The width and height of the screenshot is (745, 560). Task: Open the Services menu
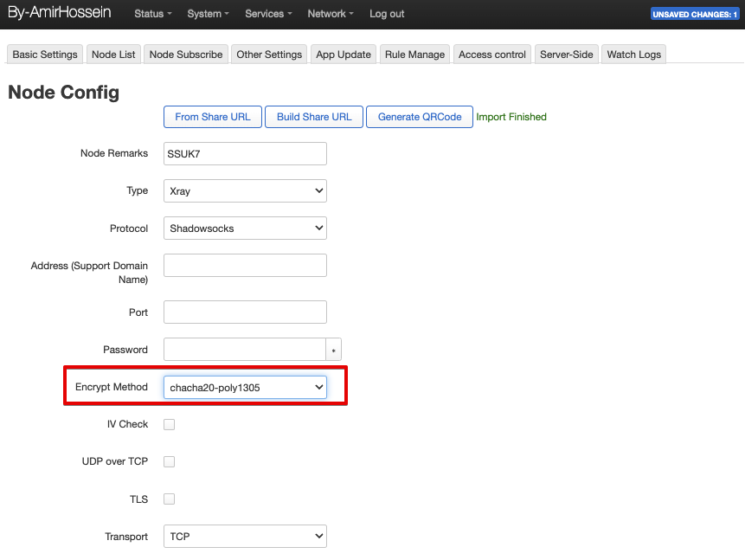[x=268, y=14]
